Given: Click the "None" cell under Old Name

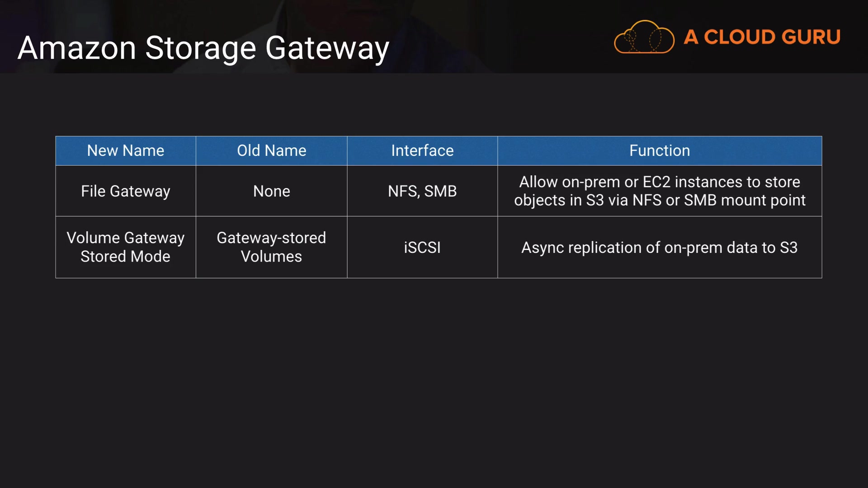Looking at the screenshot, I should (271, 191).
